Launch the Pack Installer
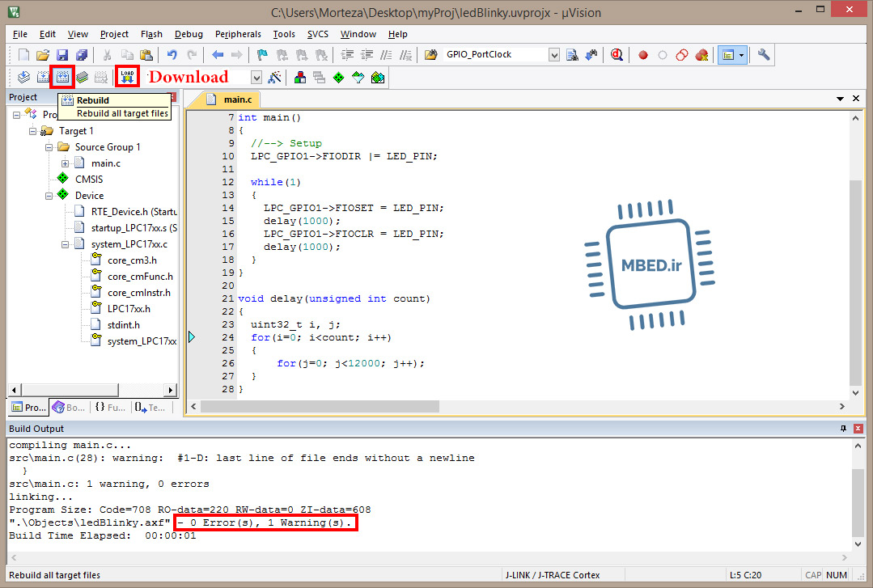 pos(378,77)
